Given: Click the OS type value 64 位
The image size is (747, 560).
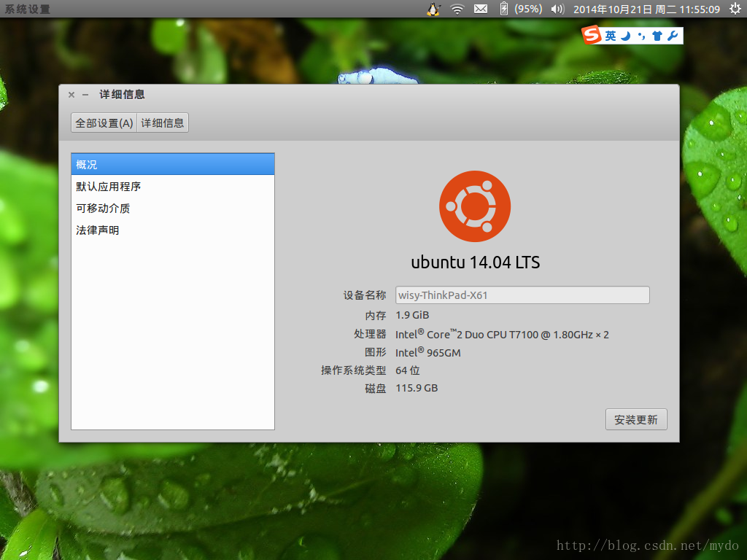Looking at the screenshot, I should pyautogui.click(x=407, y=370).
